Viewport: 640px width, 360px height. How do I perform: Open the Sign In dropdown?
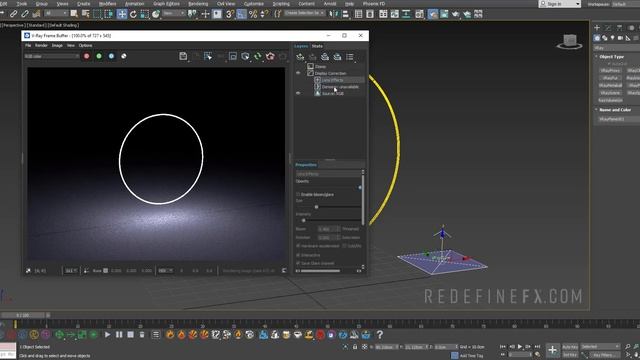[x=560, y=4]
